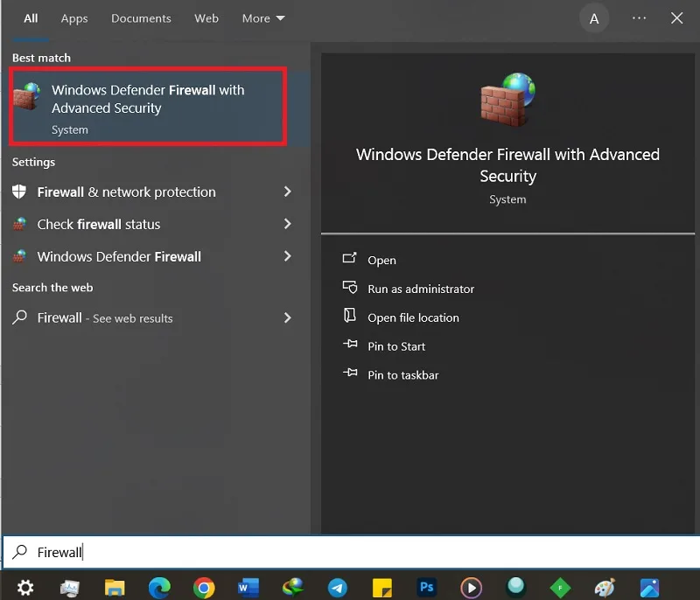Screen dimensions: 700x600
Task: Click Run as administrator
Action: (421, 290)
